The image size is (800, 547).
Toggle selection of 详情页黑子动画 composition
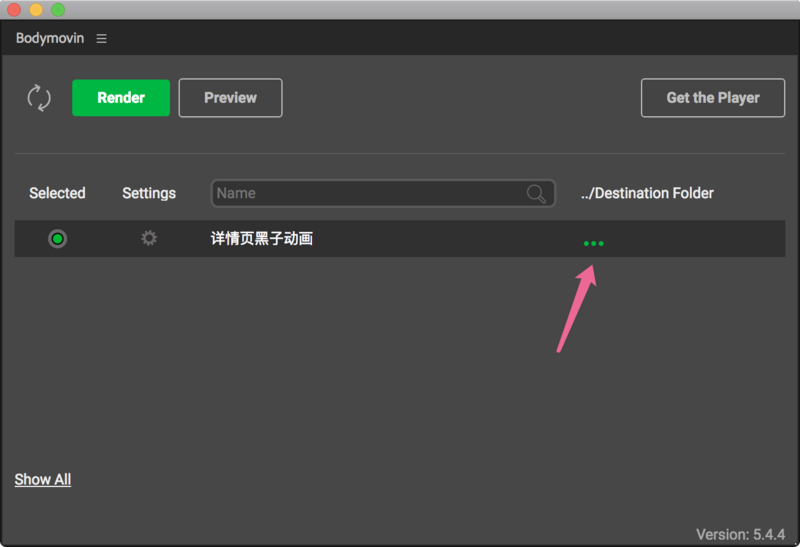[x=58, y=238]
